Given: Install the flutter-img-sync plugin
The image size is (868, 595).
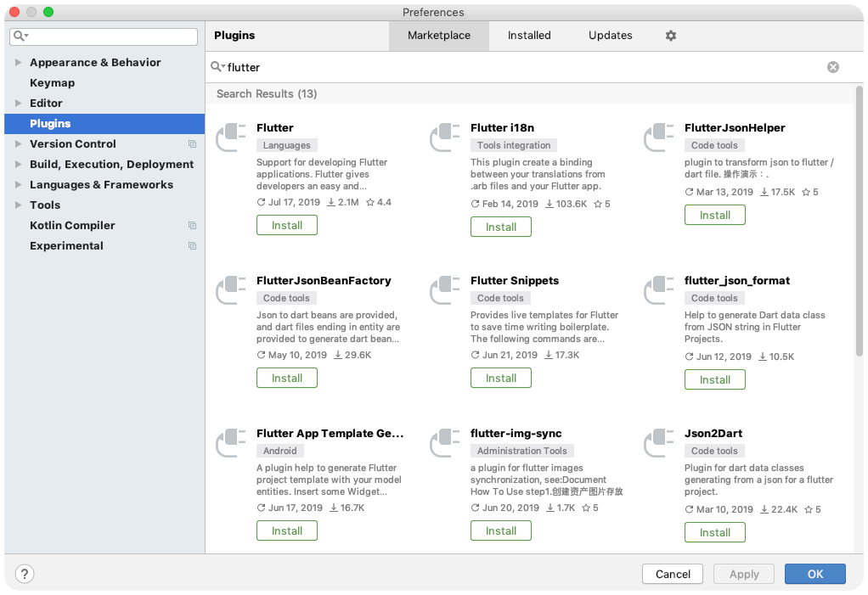Looking at the screenshot, I should click(501, 530).
